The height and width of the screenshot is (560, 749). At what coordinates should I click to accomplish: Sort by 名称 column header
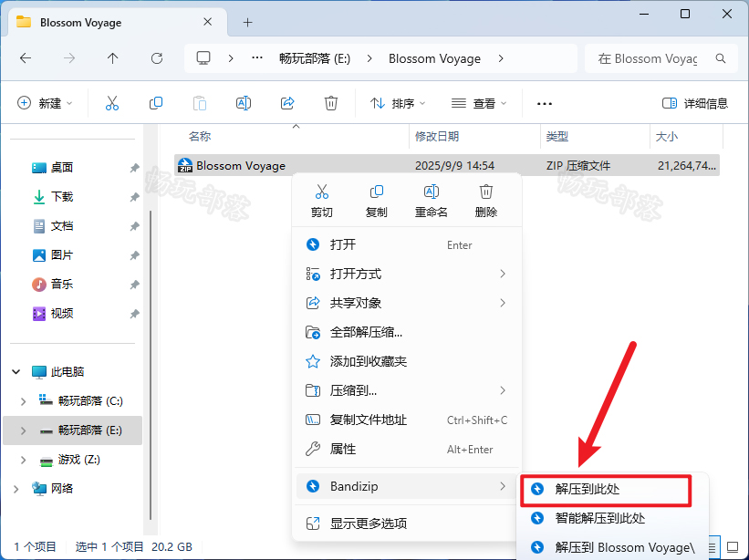coord(200,137)
